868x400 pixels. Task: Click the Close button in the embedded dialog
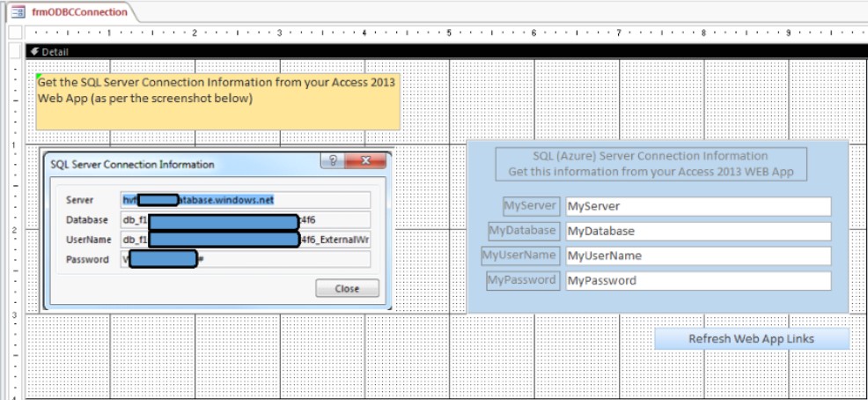tap(347, 288)
